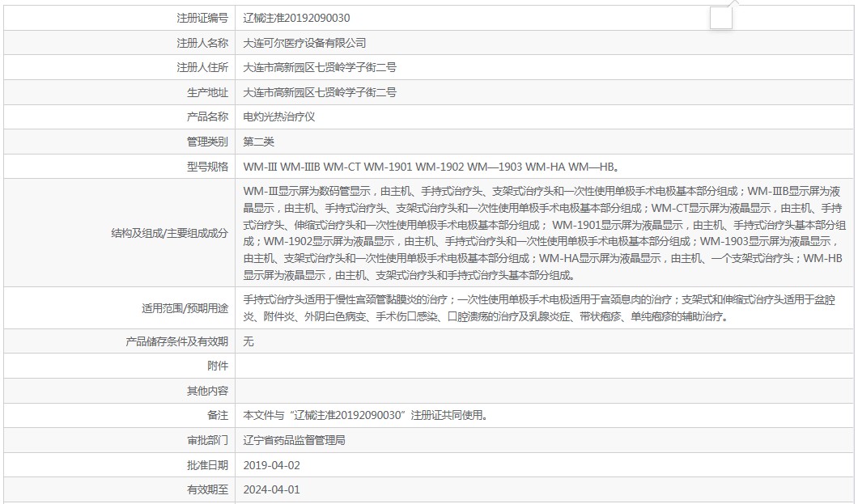The image size is (858, 504).
Task: Click the expiry date 2024-04-01
Action: point(271,489)
